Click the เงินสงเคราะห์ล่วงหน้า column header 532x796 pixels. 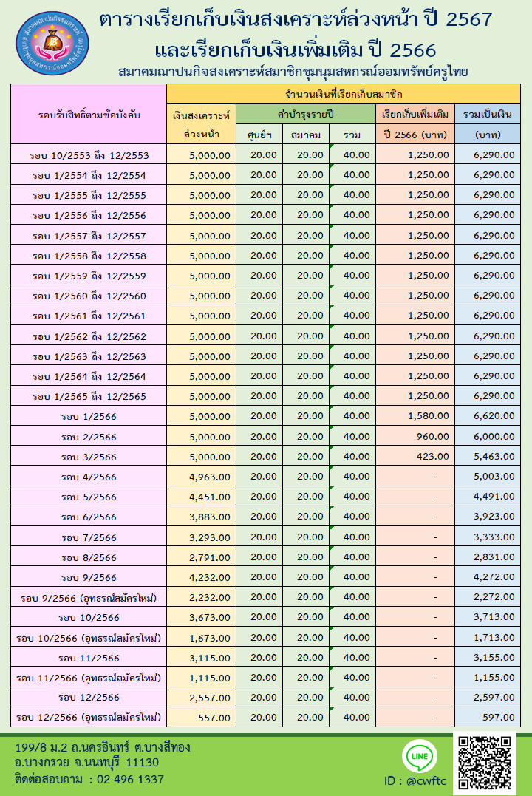(201, 125)
